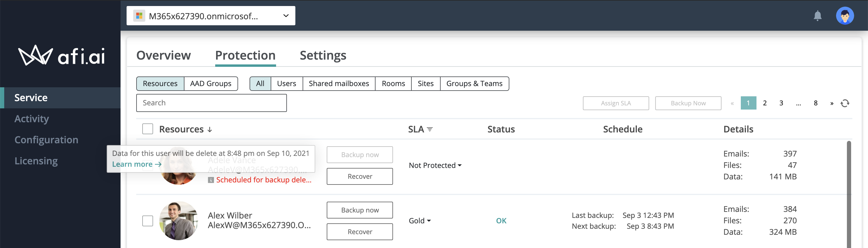Click the refresh list icon
The image size is (868, 248).
844,103
